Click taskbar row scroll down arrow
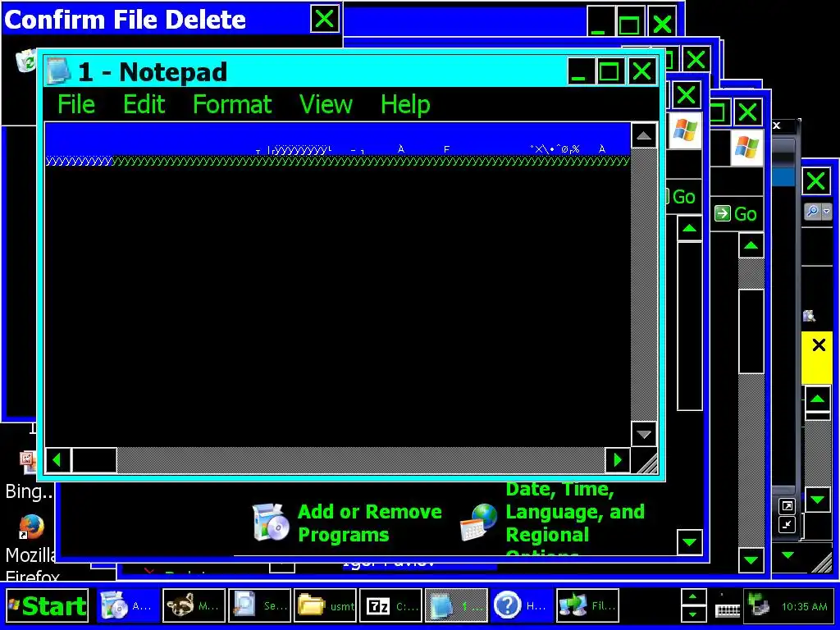 (692, 614)
